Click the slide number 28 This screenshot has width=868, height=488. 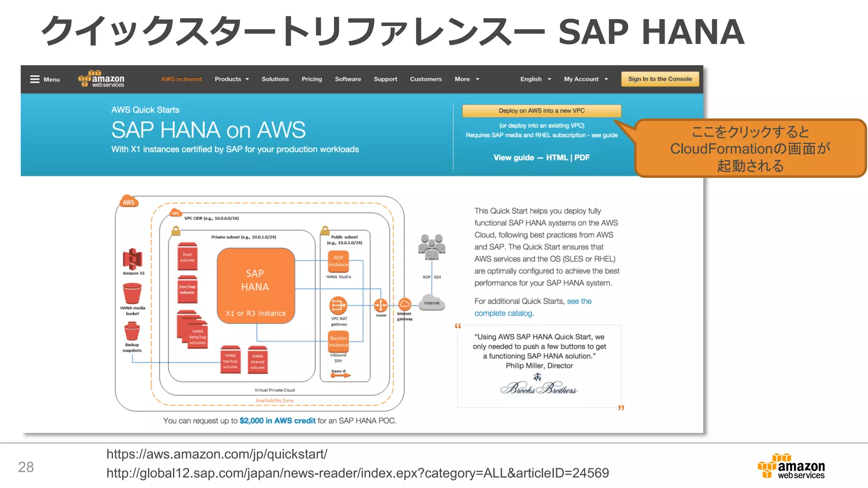(26, 467)
